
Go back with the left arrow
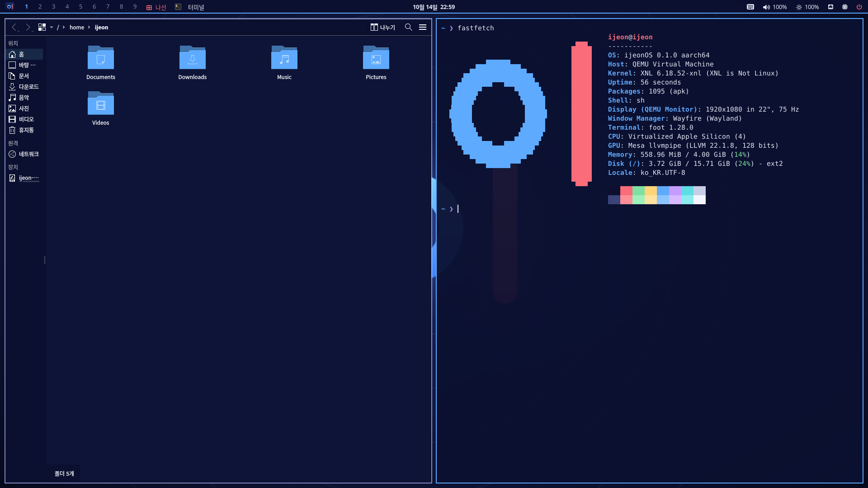click(x=14, y=27)
